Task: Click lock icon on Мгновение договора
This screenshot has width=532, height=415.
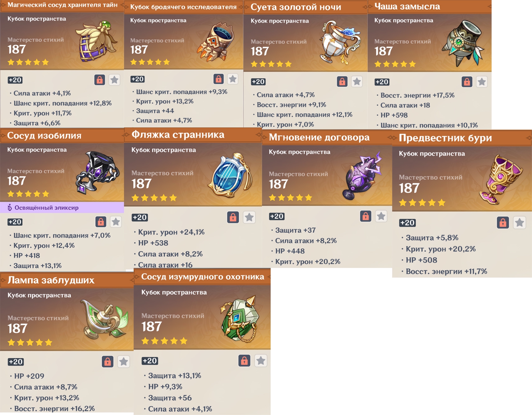Action: click(x=366, y=216)
